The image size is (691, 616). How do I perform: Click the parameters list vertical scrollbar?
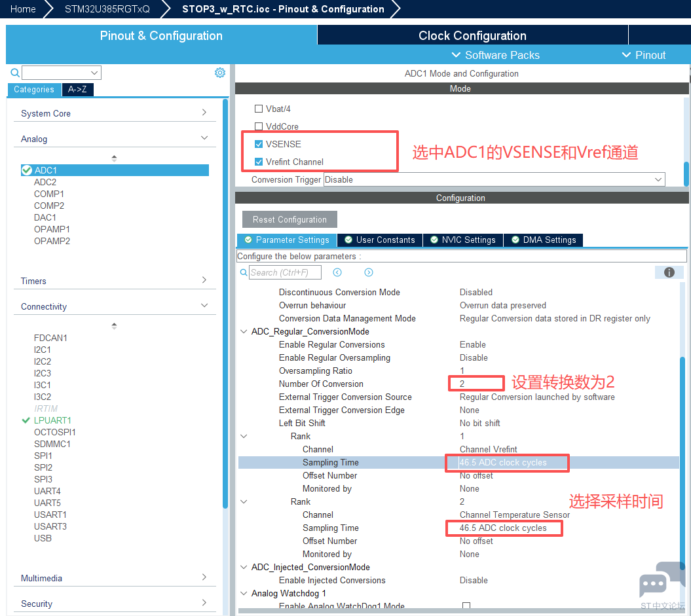click(682, 458)
